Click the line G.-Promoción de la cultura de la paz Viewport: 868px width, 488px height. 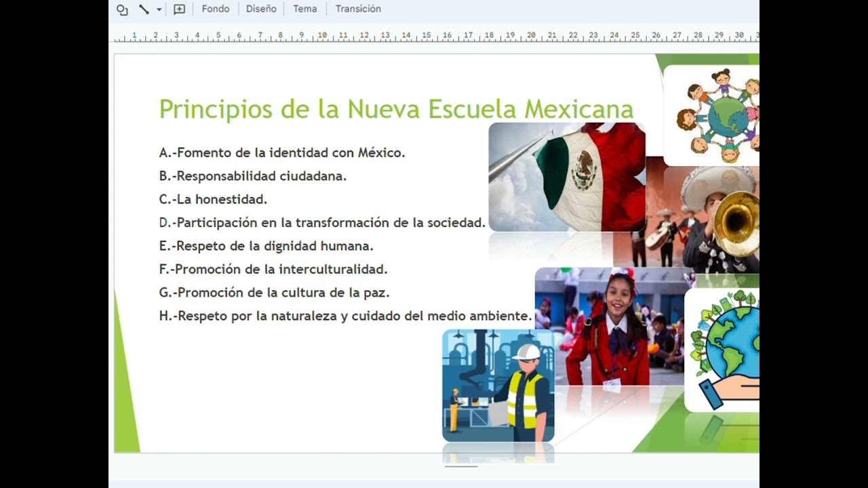[x=274, y=292]
